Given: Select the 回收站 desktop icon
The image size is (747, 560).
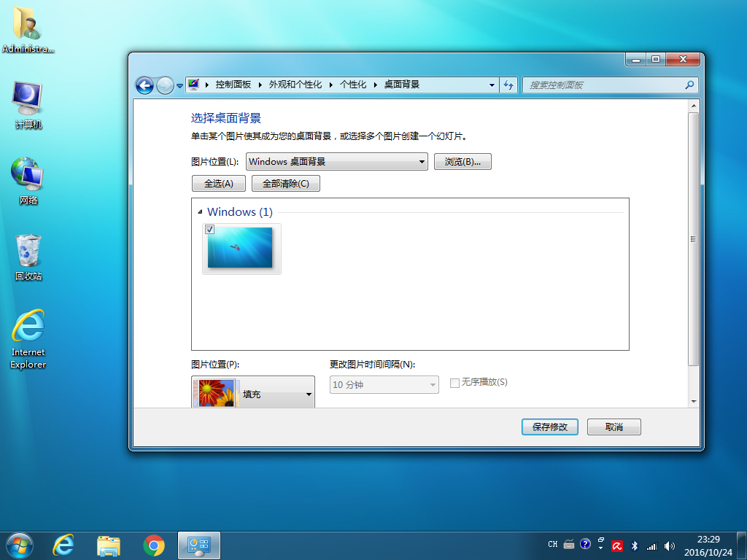Looking at the screenshot, I should [28, 257].
